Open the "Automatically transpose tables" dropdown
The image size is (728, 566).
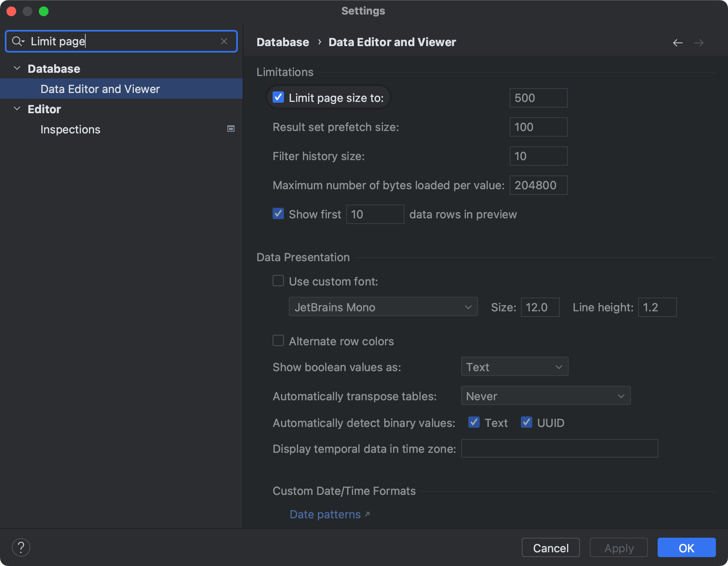(545, 396)
